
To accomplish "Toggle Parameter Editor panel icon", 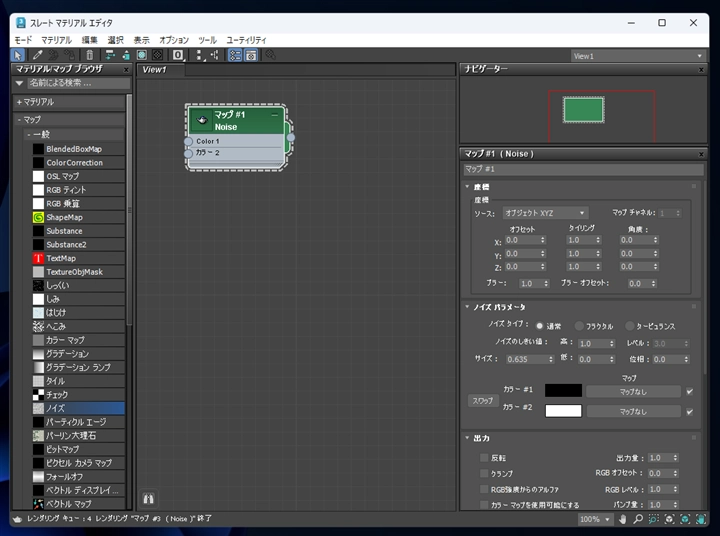I will tap(251, 55).
